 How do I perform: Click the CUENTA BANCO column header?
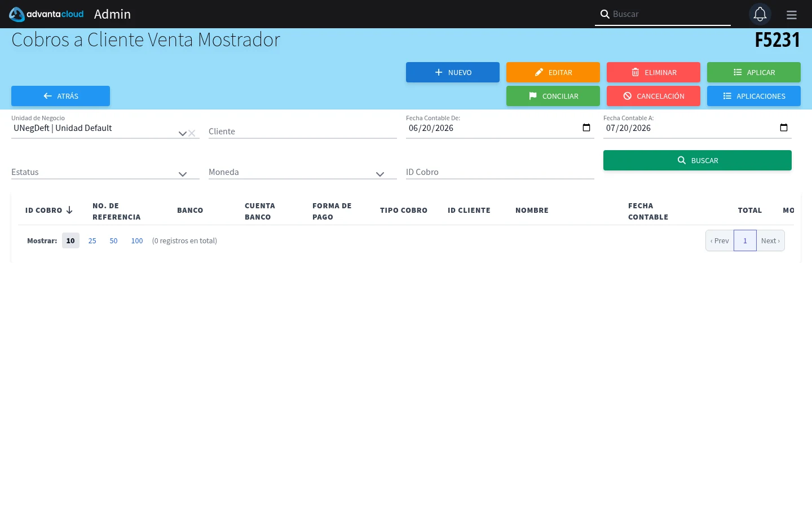260,211
